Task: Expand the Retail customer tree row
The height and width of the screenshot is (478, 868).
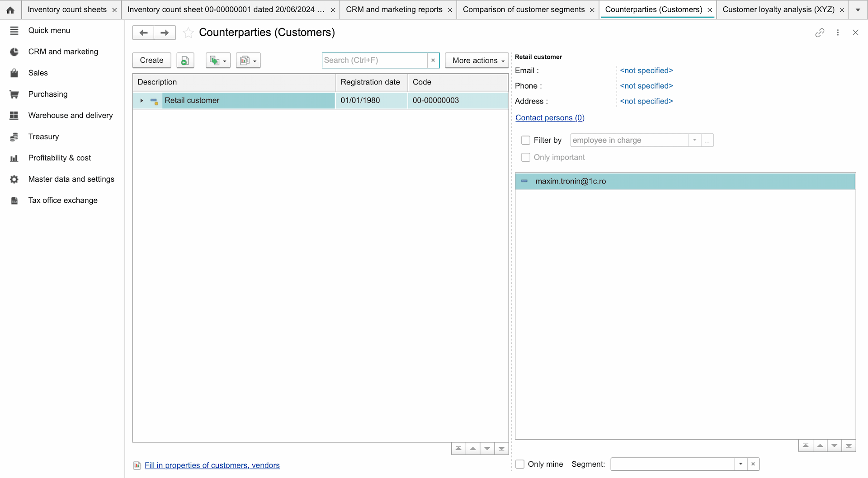Action: pyautogui.click(x=142, y=100)
